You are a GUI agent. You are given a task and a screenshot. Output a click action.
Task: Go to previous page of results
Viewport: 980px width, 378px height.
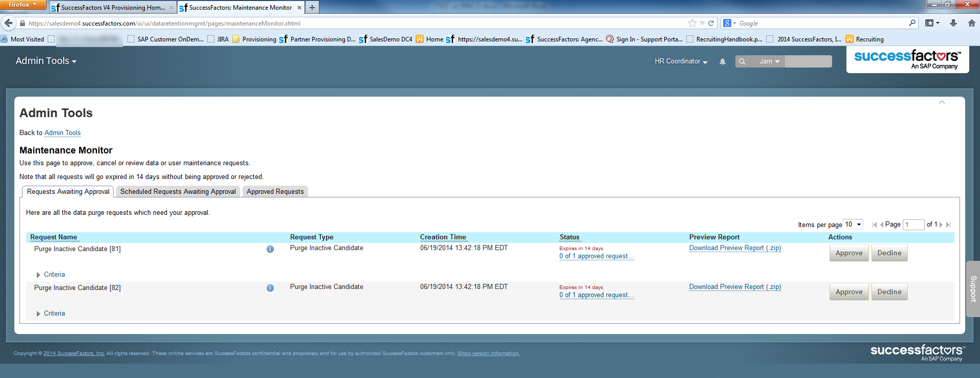[x=882, y=225]
